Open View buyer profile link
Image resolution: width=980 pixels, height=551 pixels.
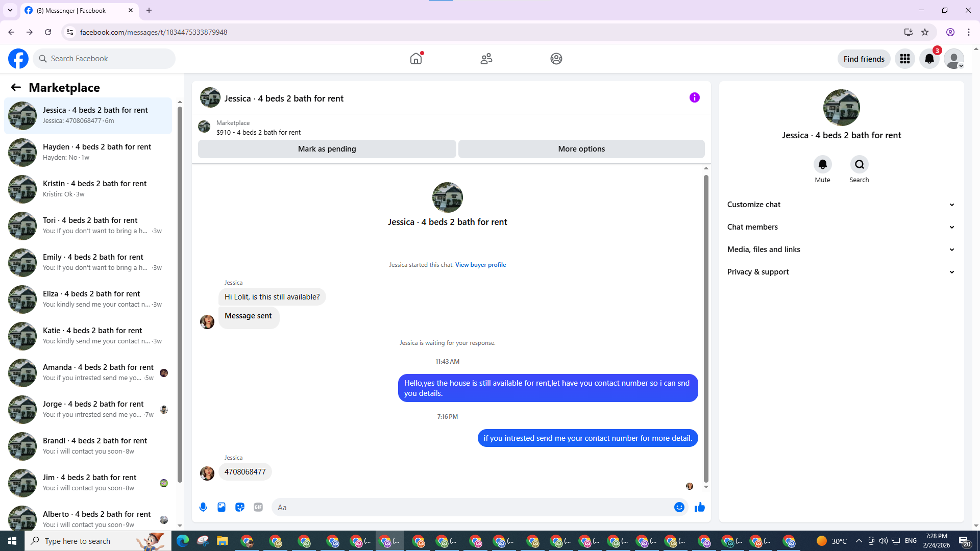tap(480, 265)
